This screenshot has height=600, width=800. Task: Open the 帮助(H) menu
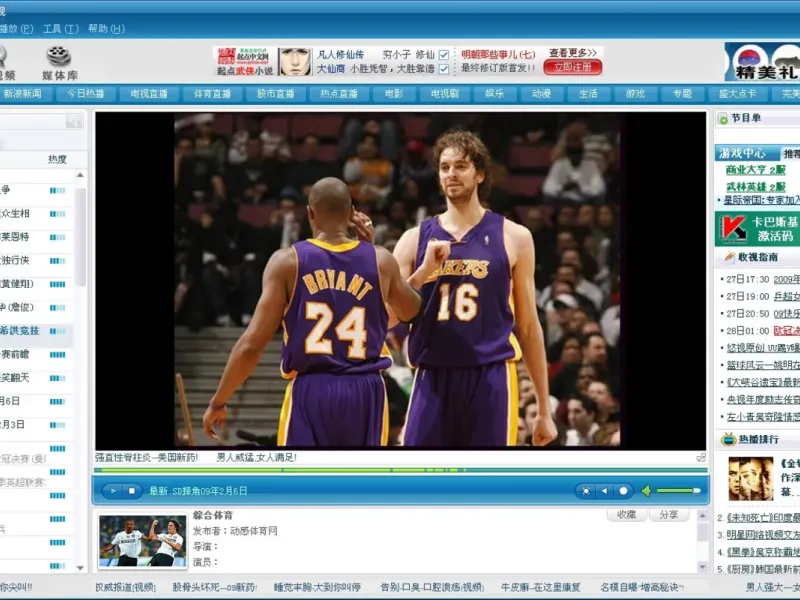pos(106,29)
